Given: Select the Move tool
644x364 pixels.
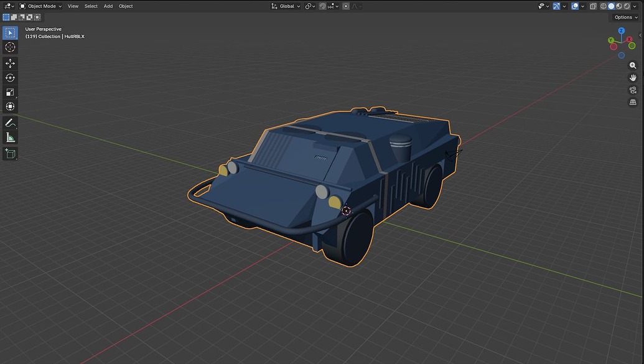Looking at the screenshot, I should pyautogui.click(x=11, y=63).
